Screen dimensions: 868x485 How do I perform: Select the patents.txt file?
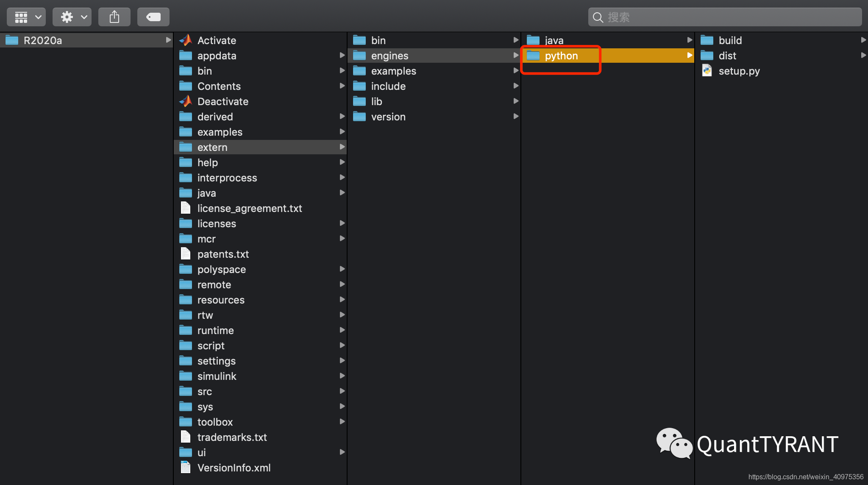click(223, 254)
